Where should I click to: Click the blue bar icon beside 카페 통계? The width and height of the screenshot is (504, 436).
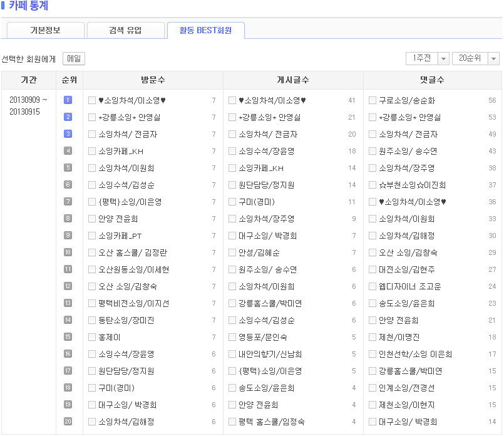pos(3,6)
